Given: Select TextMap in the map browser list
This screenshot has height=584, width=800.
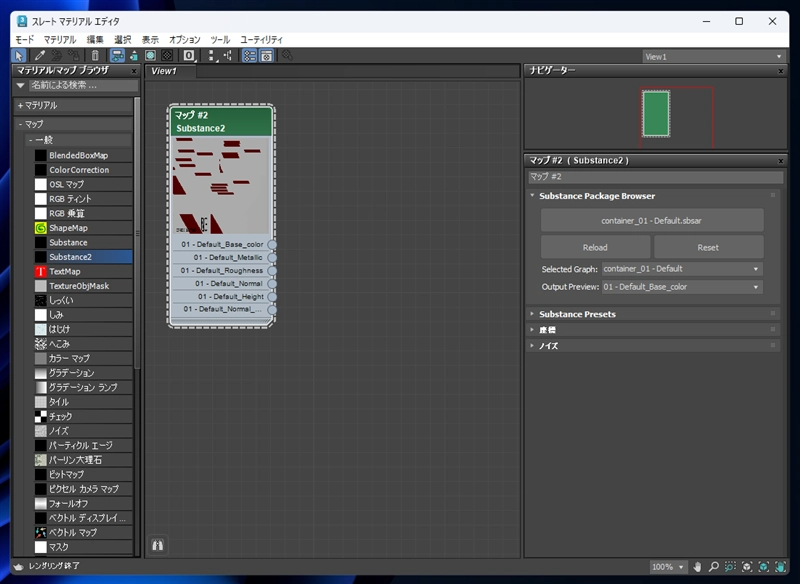Looking at the screenshot, I should tap(65, 271).
